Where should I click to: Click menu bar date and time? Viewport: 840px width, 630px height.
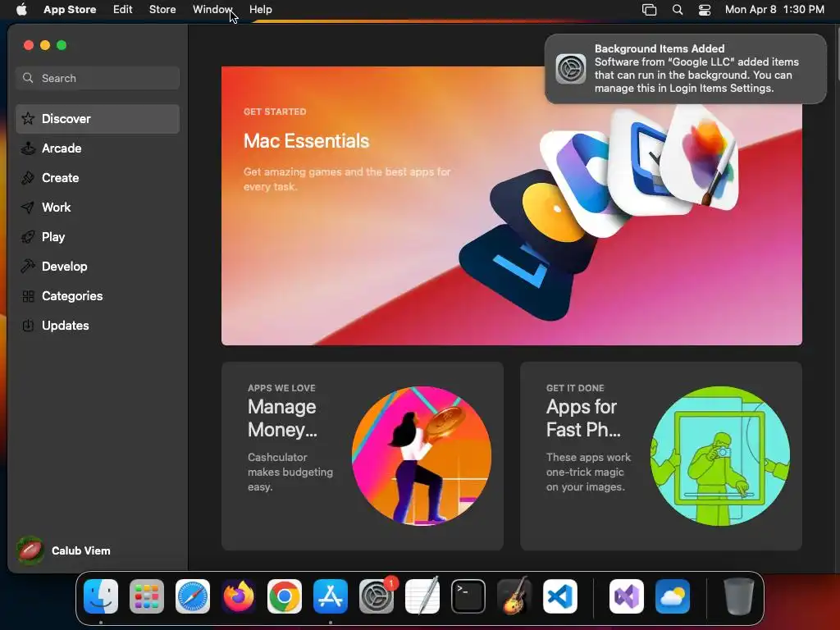[774, 10]
